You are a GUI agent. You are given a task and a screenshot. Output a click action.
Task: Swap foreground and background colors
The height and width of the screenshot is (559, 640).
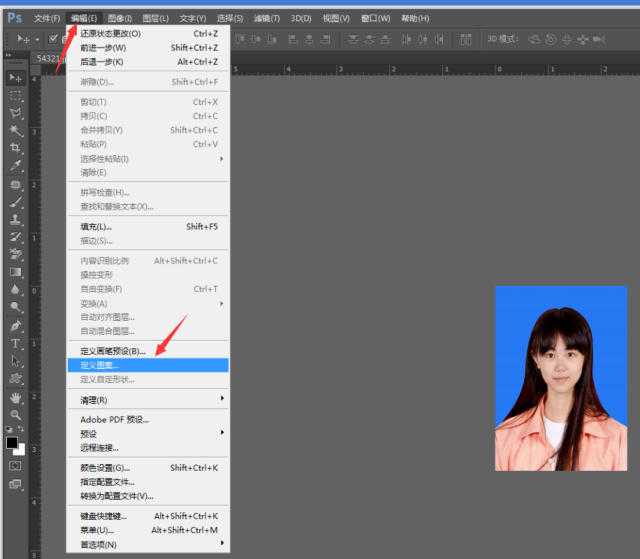22,431
